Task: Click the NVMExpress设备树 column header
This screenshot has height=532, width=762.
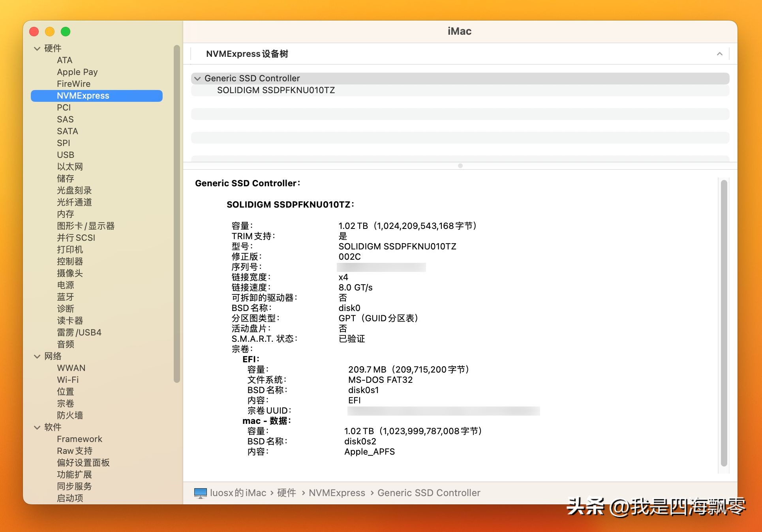Action: click(x=247, y=54)
